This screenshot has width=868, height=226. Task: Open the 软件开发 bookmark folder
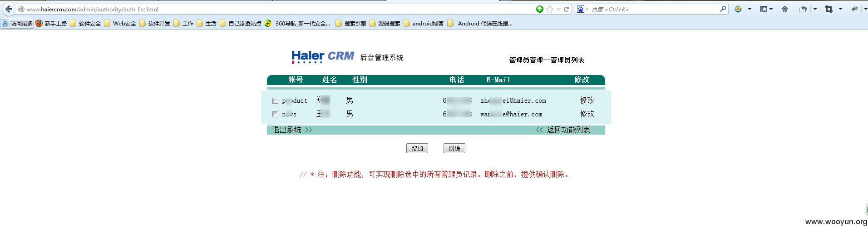point(155,23)
